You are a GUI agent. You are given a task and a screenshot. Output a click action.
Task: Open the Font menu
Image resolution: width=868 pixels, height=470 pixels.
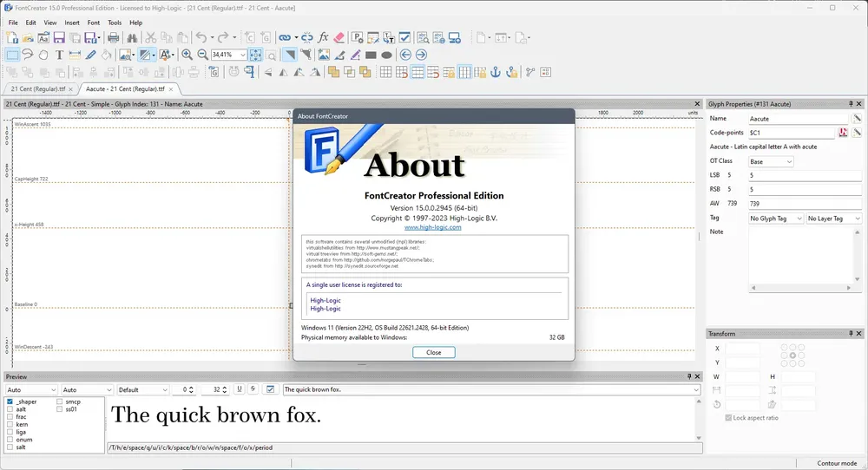(x=94, y=23)
